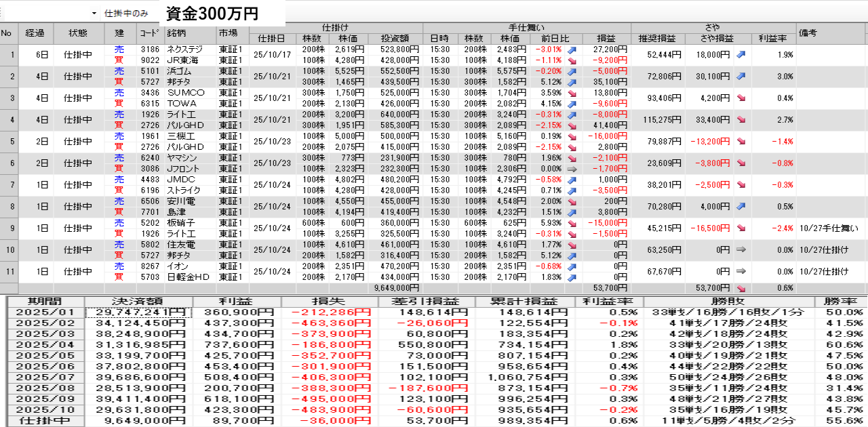The width and height of the screenshot is (868, 427).
Task: Click the 備考 column header
Action: [831, 33]
